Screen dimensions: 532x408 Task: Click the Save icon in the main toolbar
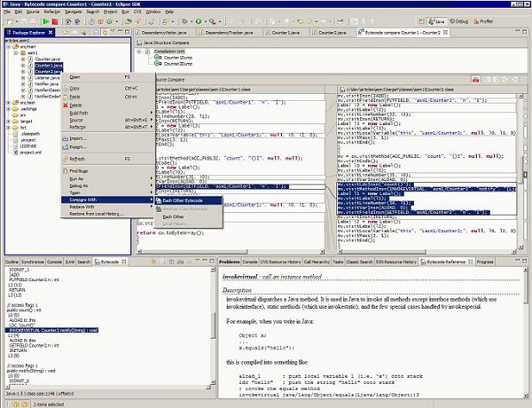(24, 22)
